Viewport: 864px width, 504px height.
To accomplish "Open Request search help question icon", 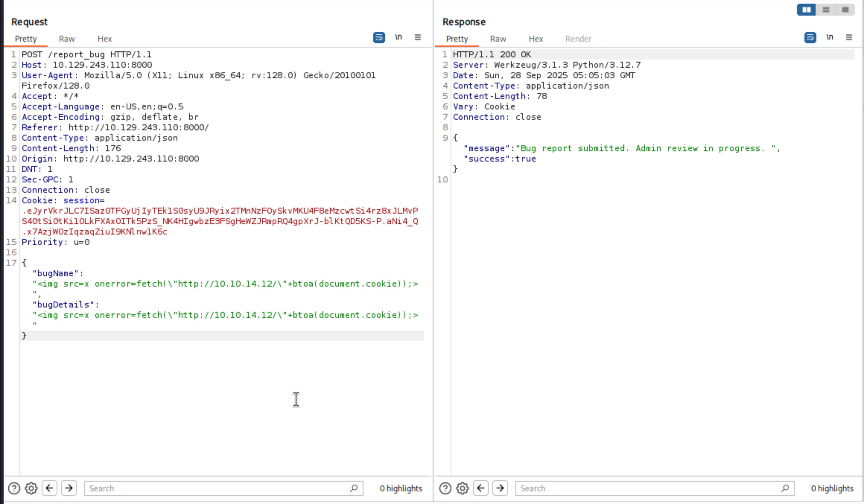I will click(14, 488).
